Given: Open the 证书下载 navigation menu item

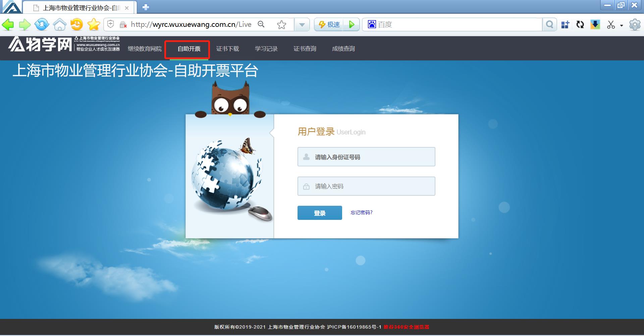Looking at the screenshot, I should point(227,49).
